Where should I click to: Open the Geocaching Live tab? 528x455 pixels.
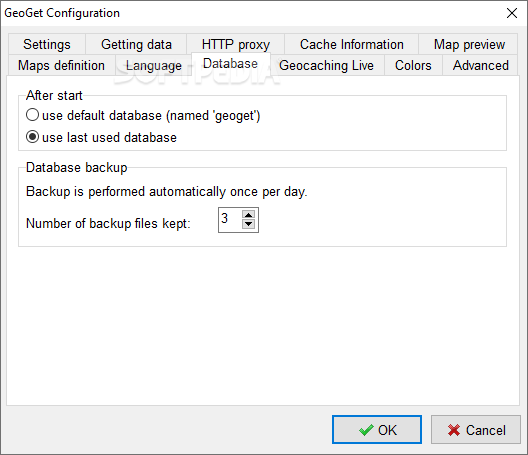click(x=326, y=65)
